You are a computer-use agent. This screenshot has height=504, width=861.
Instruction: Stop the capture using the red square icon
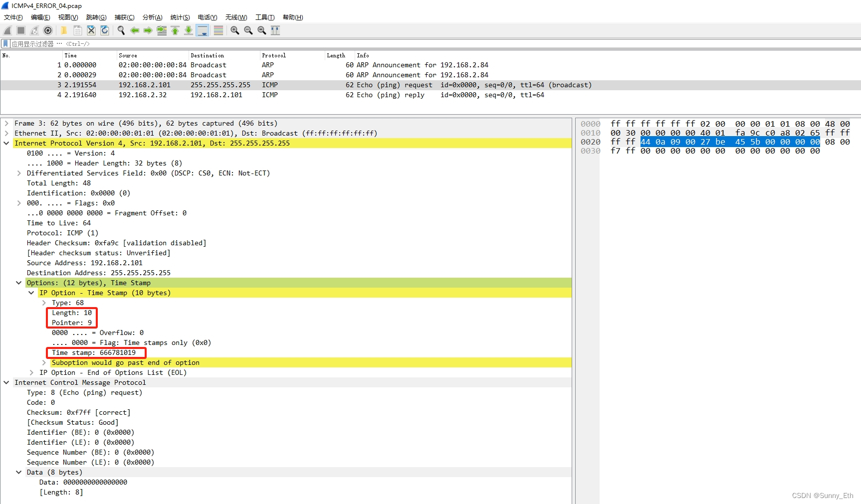20,30
